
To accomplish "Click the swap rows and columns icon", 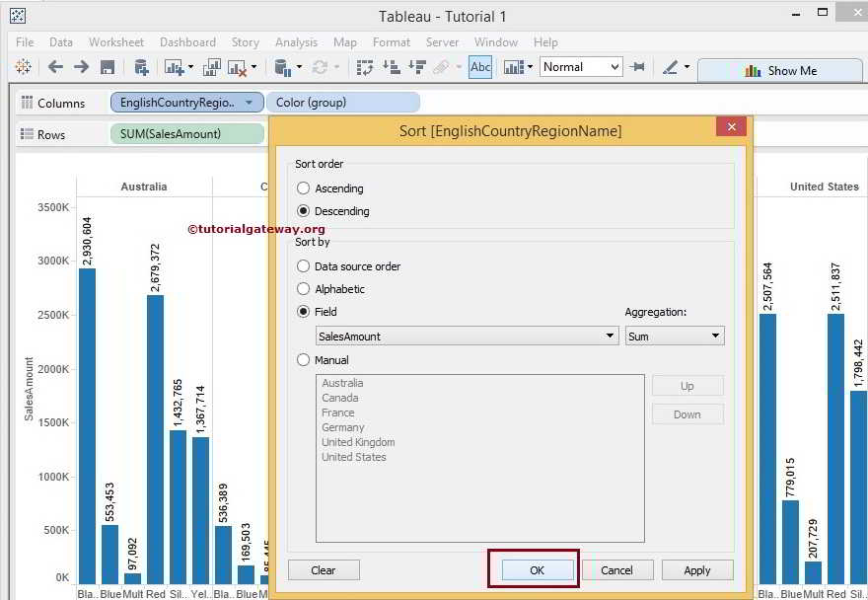I will 366,67.
